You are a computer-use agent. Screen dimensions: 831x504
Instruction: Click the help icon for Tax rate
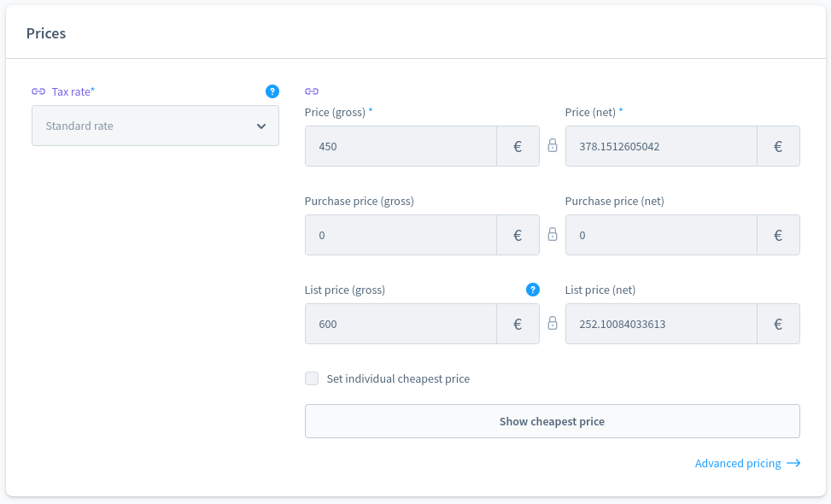click(272, 91)
